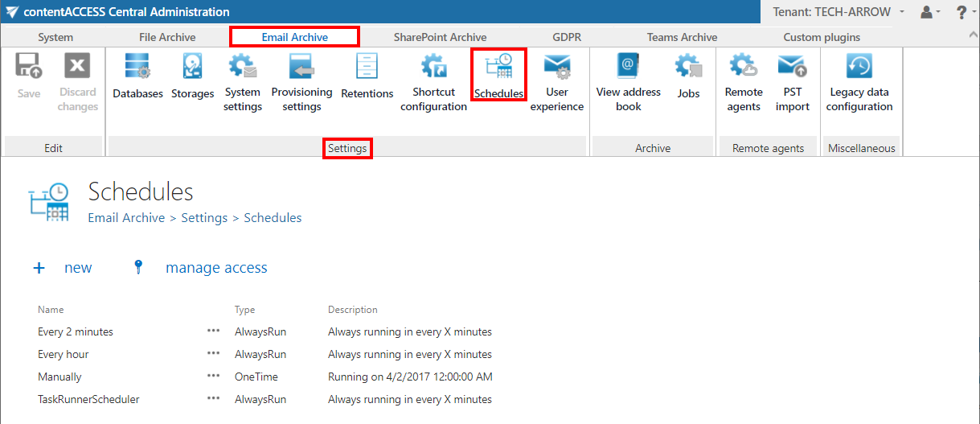Expand the help question mark menu
Viewport: 980px width, 424px height.
(964, 12)
